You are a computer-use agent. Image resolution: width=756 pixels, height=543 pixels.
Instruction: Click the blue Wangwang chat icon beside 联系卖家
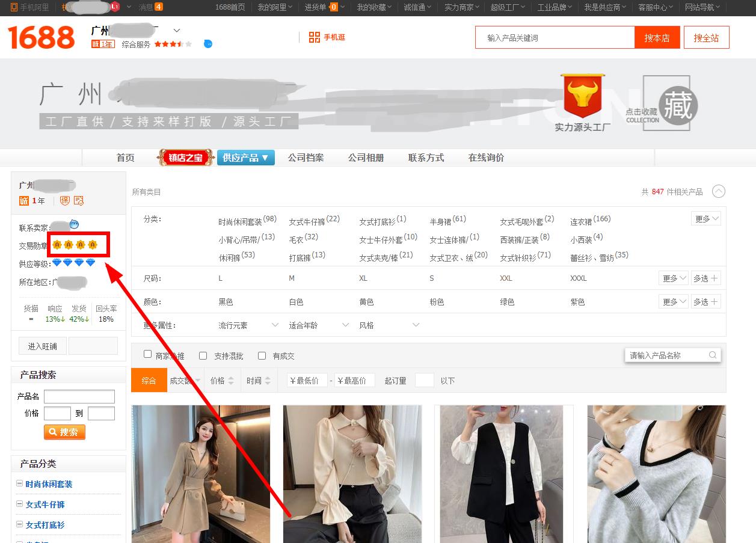74,224
